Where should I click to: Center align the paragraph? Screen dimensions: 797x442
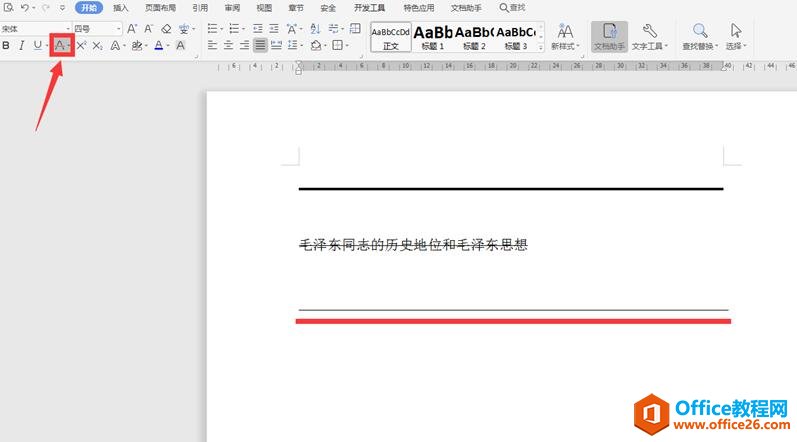coord(229,45)
